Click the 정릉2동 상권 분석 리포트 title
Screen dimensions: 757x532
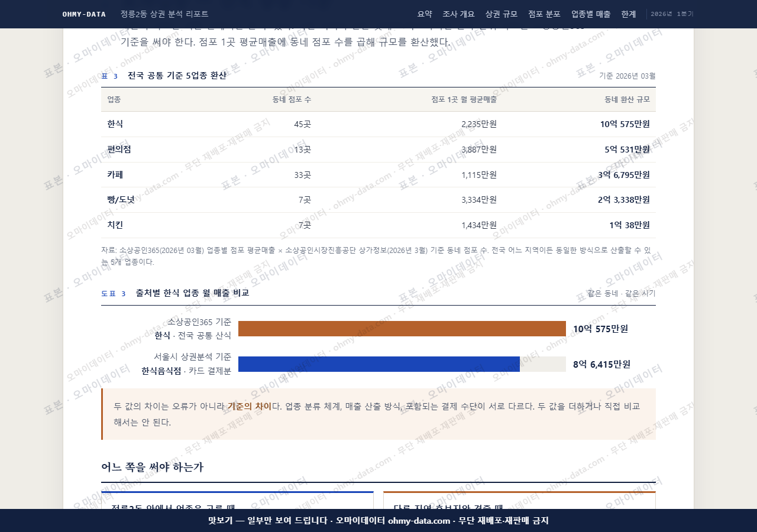[164, 14]
